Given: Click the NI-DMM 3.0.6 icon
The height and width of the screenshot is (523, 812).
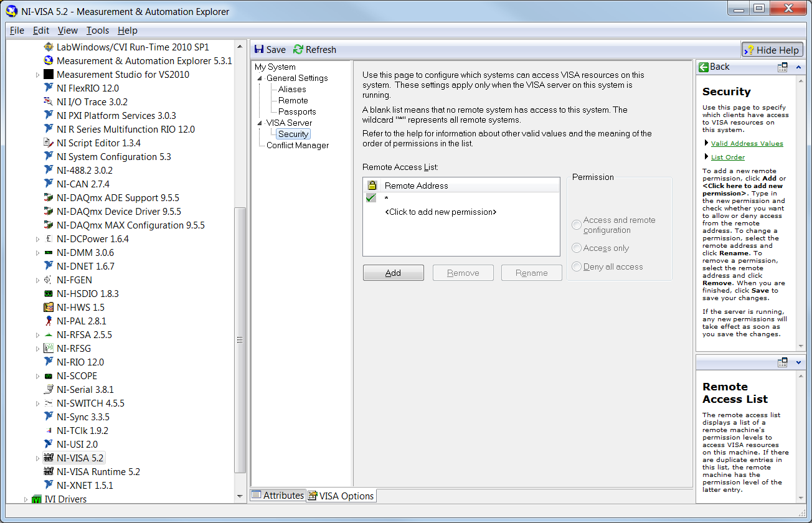Looking at the screenshot, I should pos(49,252).
